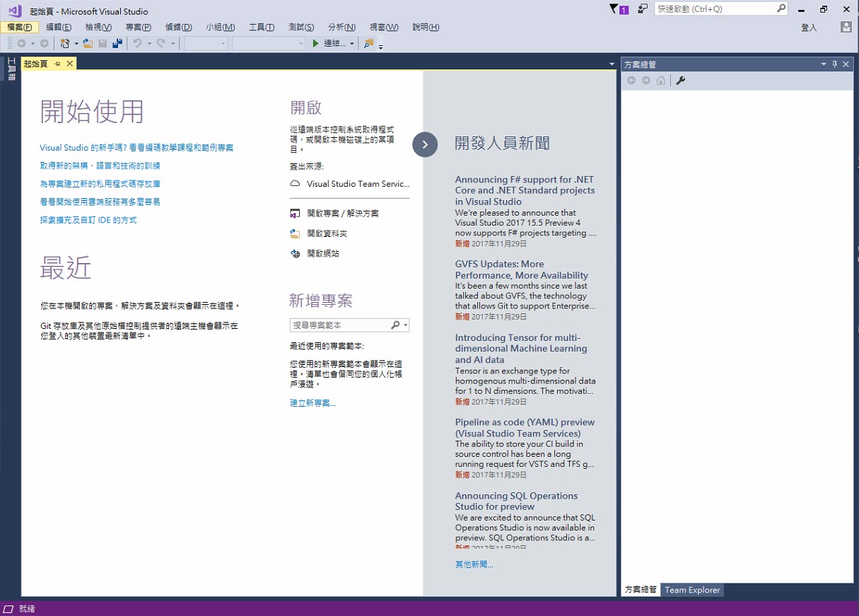859x616 pixels.
Task: Click Solution Explorer Properties wrench icon
Action: [x=681, y=81]
